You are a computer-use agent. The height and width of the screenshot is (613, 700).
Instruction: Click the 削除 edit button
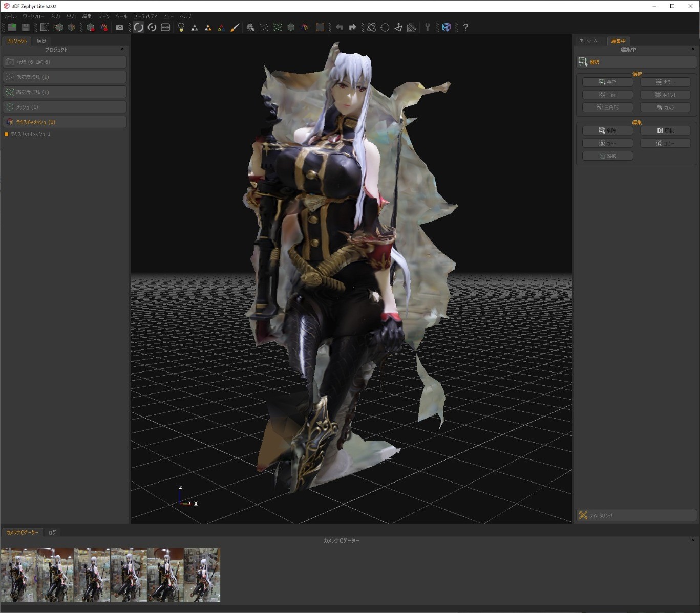point(608,130)
